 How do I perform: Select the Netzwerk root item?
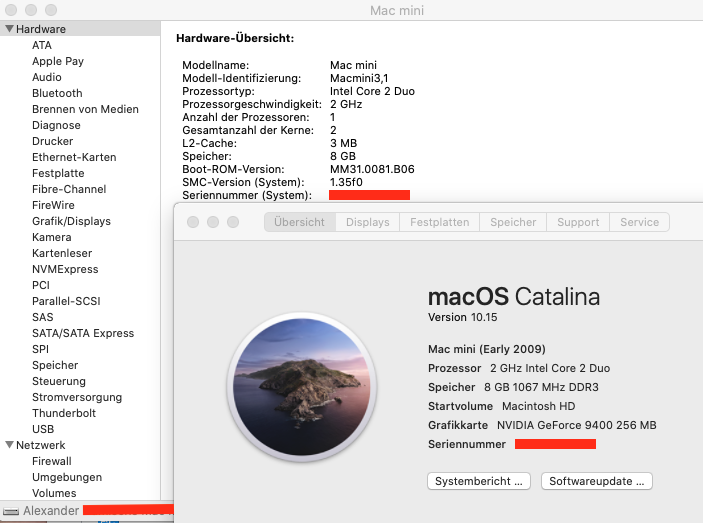40,445
